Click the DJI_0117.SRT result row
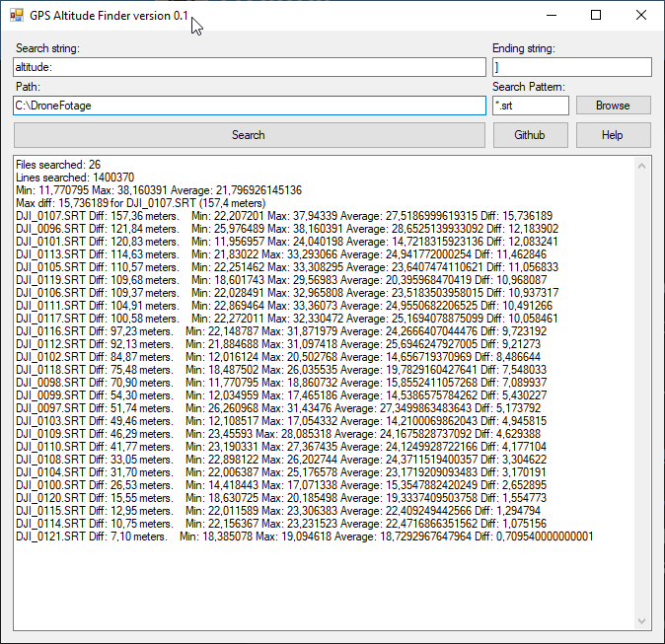 click(287, 319)
